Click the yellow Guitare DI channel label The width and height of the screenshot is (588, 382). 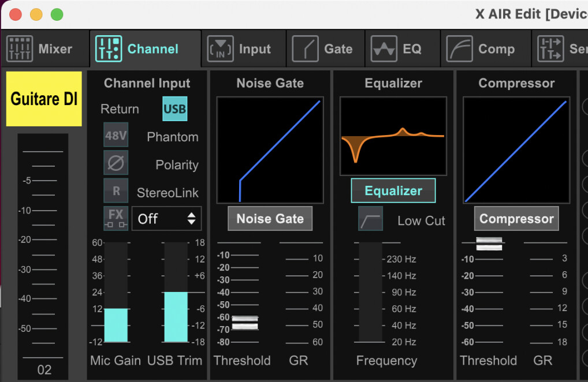click(x=44, y=99)
